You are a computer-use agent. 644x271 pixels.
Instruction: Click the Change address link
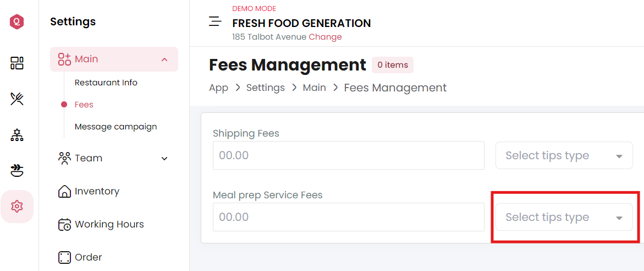click(325, 37)
